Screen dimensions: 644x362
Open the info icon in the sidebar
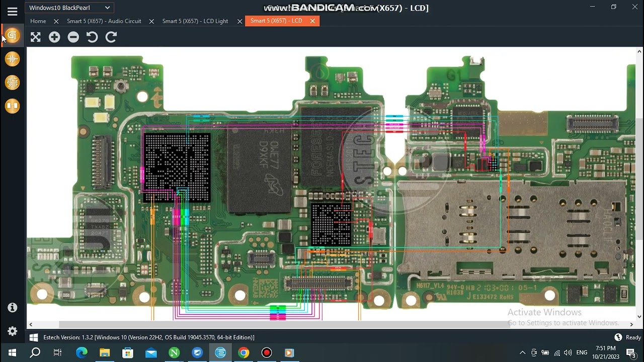(12, 307)
